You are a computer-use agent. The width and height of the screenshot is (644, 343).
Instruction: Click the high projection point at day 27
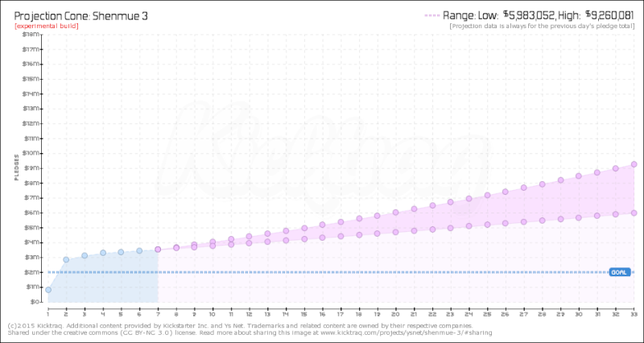(x=524, y=188)
